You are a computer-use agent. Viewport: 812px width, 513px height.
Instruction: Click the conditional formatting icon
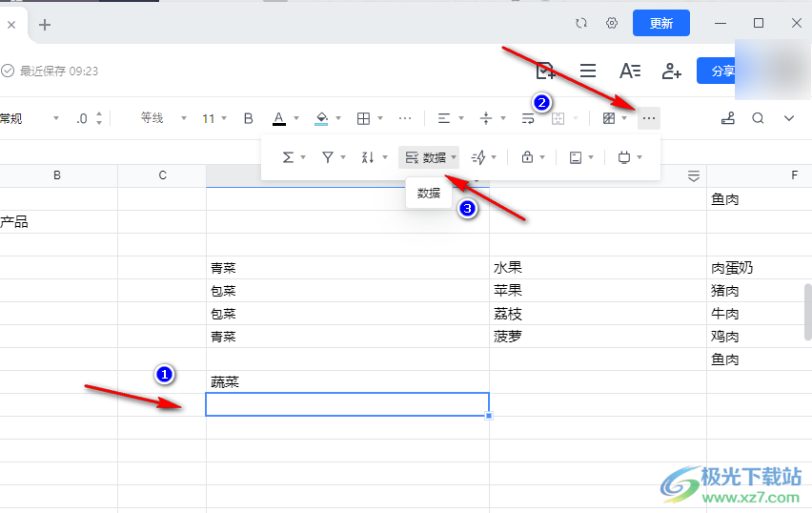click(609, 118)
